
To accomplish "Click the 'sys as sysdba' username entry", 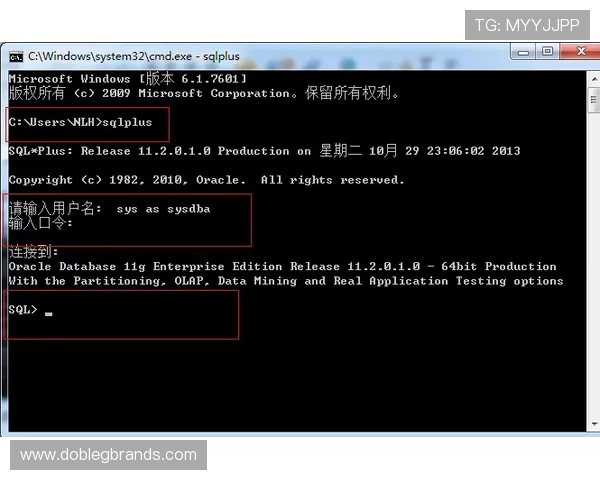I will (x=163, y=209).
